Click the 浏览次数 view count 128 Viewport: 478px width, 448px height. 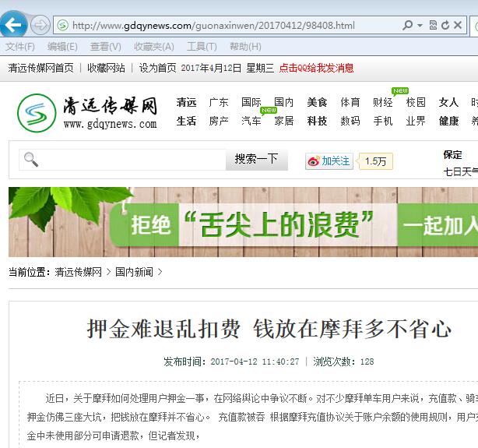click(343, 362)
